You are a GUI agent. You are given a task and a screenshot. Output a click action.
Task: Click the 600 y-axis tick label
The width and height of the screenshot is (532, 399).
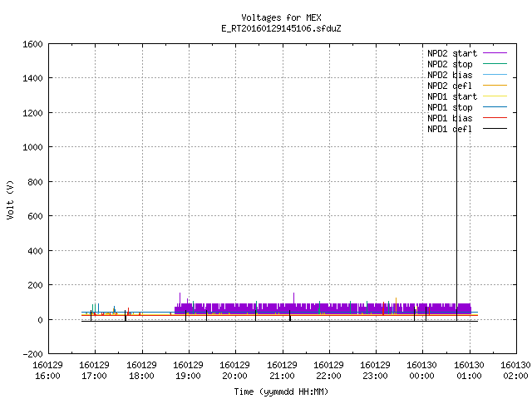pyautogui.click(x=35, y=216)
